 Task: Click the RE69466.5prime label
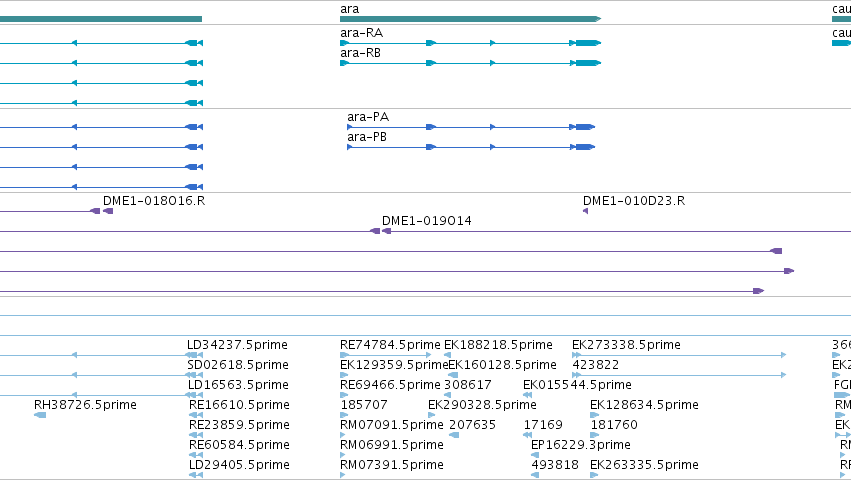pyautogui.click(x=390, y=385)
